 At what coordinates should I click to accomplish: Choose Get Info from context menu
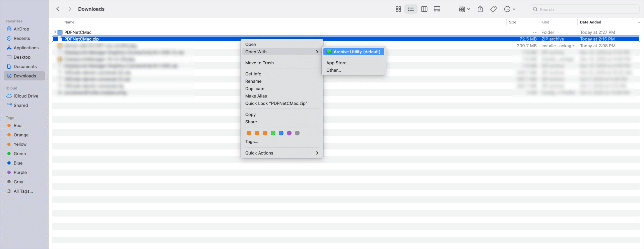(253, 74)
